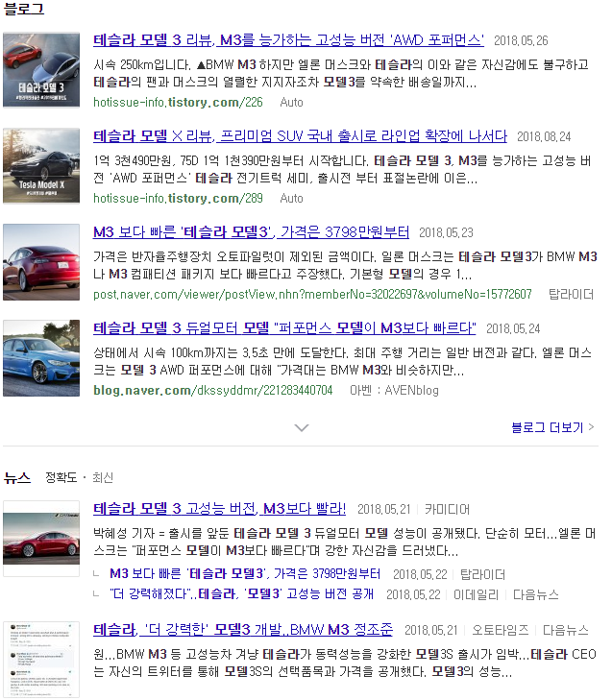
Task: Open news article '테슬라, 더 강력한 모델3 개발..BMW M3 정조준'
Action: click(x=242, y=630)
